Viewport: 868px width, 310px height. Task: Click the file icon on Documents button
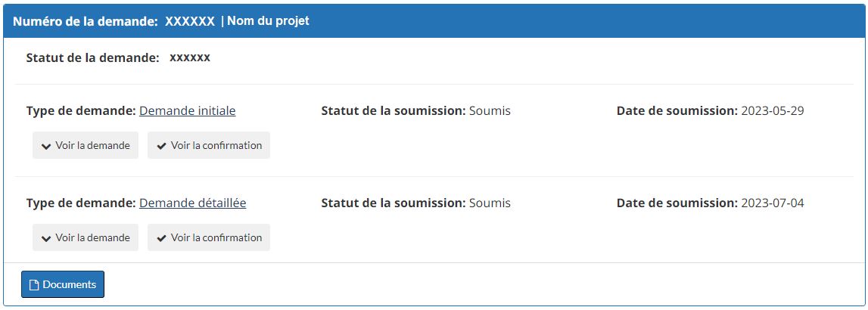33,285
